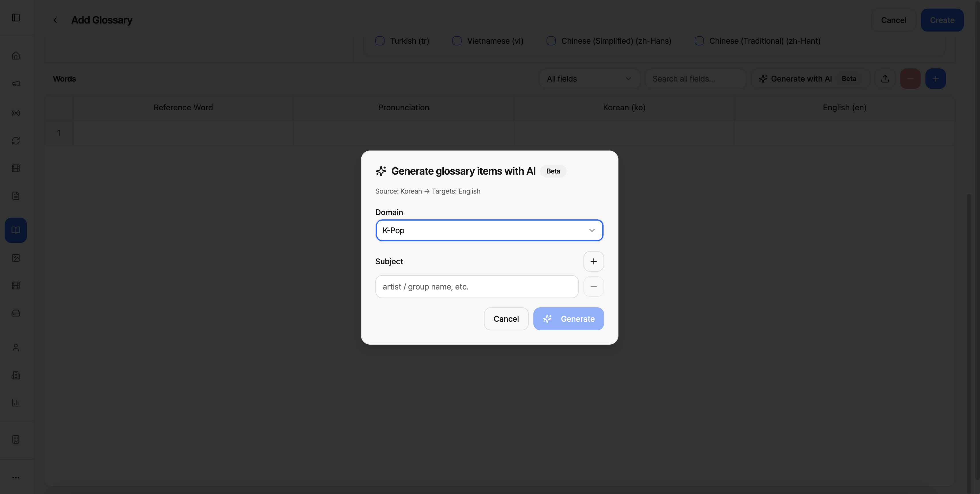Open the user profile icon

point(16,348)
